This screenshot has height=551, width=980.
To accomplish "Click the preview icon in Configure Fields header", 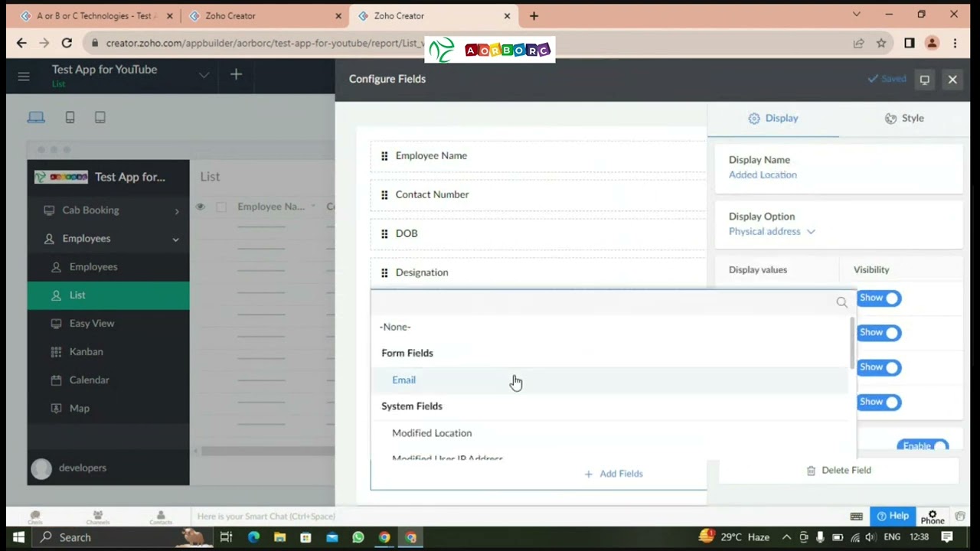I will click(925, 79).
